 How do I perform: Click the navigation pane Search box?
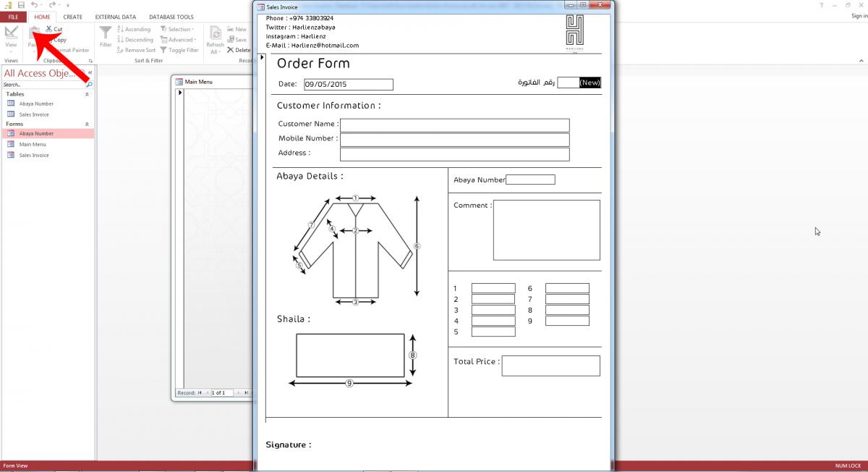[x=43, y=85]
